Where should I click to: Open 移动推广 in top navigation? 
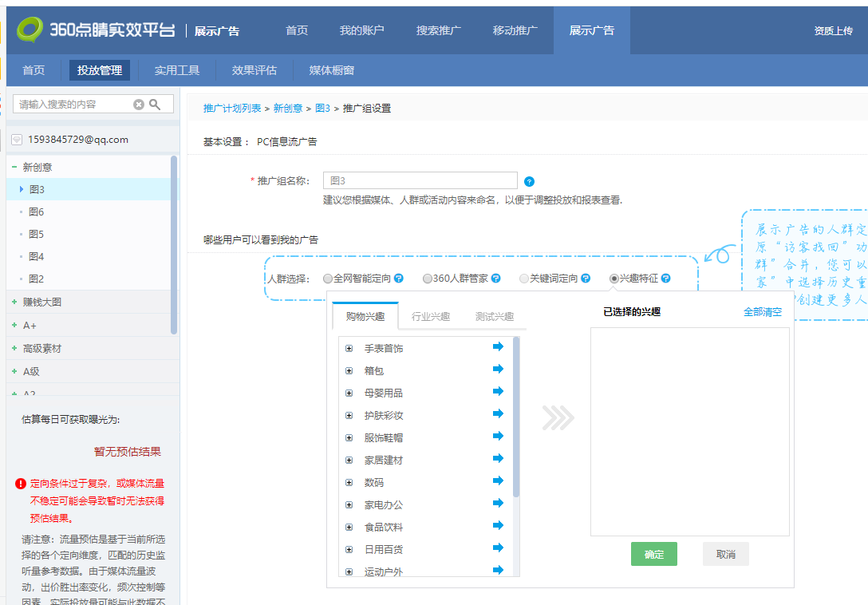tap(515, 30)
